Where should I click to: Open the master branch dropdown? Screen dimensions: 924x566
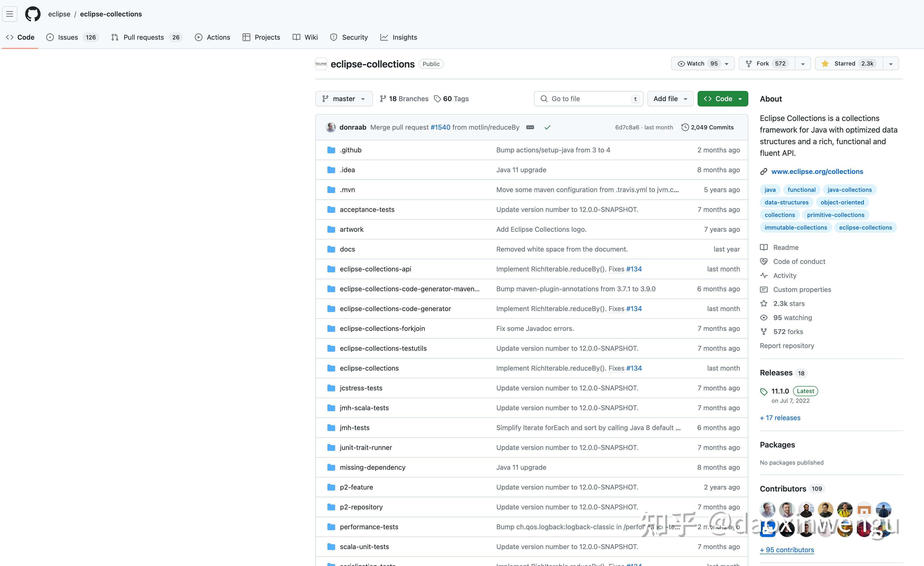344,99
